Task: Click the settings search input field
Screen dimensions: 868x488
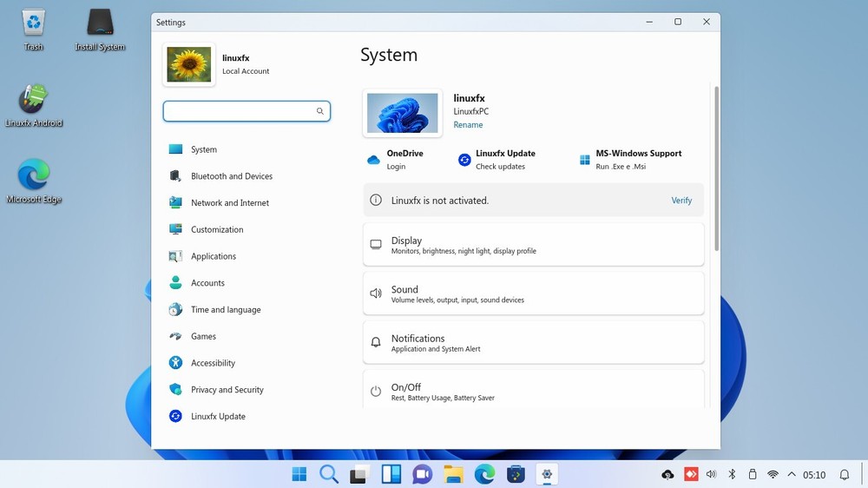Action: [x=239, y=111]
